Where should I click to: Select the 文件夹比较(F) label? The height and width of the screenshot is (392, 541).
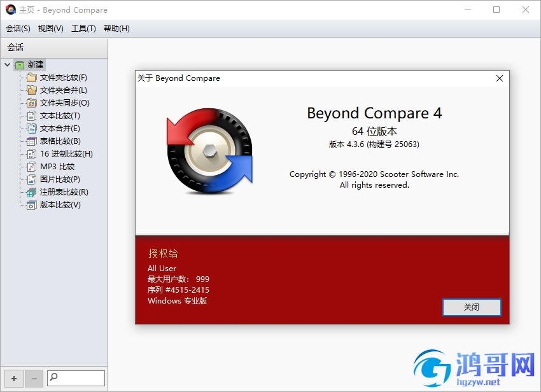(x=64, y=77)
